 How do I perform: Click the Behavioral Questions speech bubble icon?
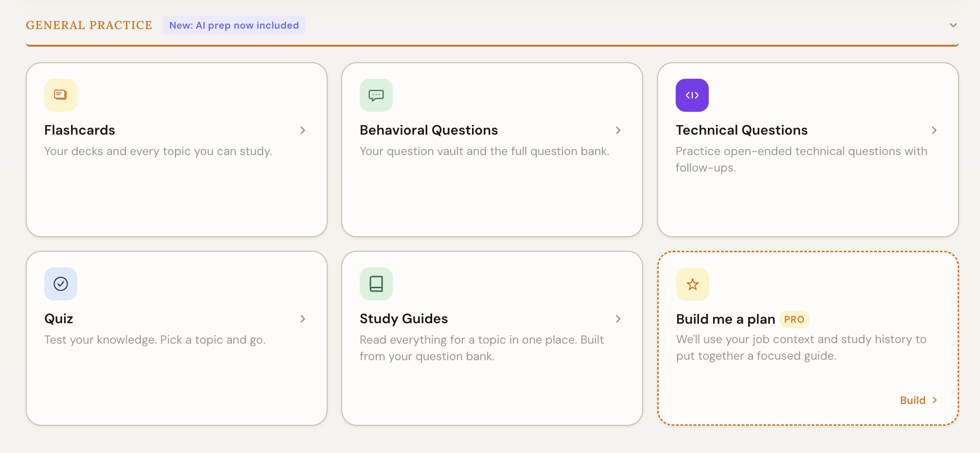pos(376,95)
